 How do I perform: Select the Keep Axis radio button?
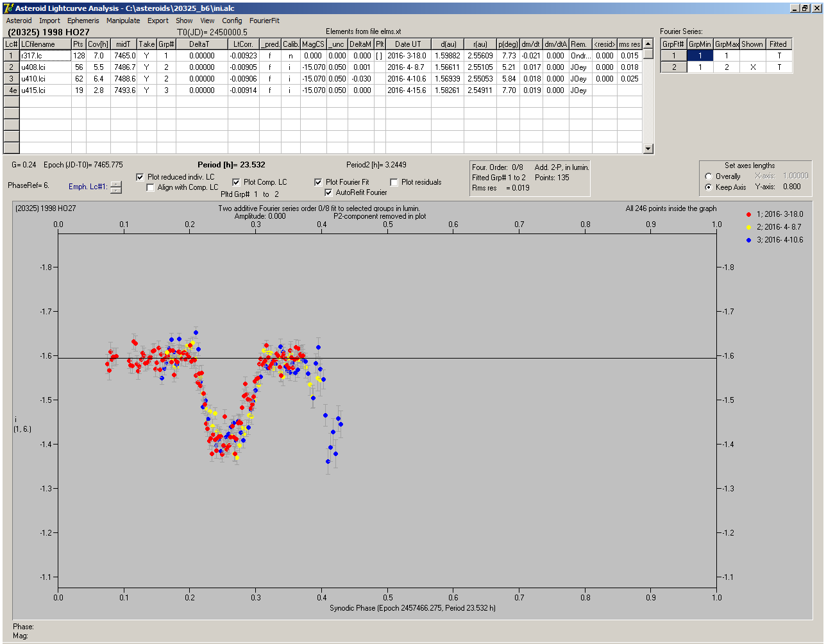point(709,187)
